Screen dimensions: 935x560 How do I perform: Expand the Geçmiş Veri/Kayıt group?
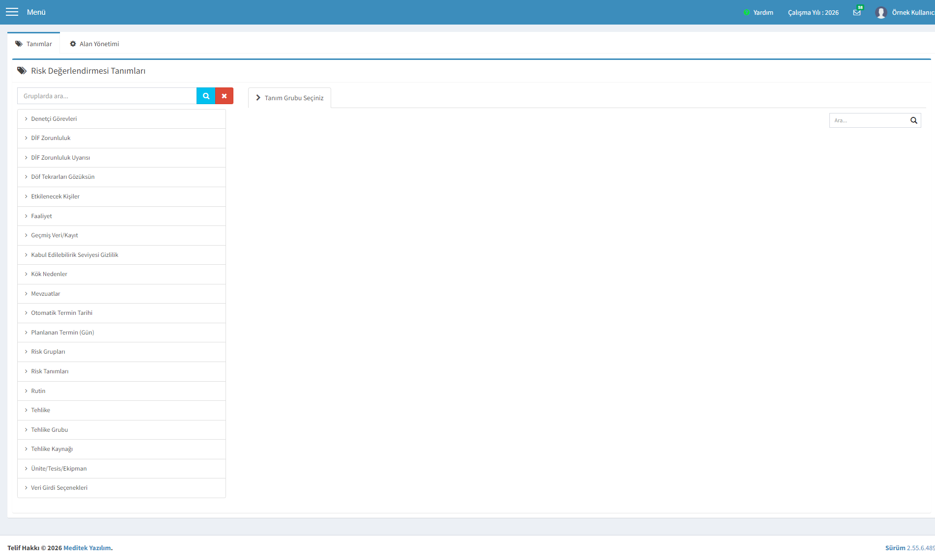click(x=121, y=235)
